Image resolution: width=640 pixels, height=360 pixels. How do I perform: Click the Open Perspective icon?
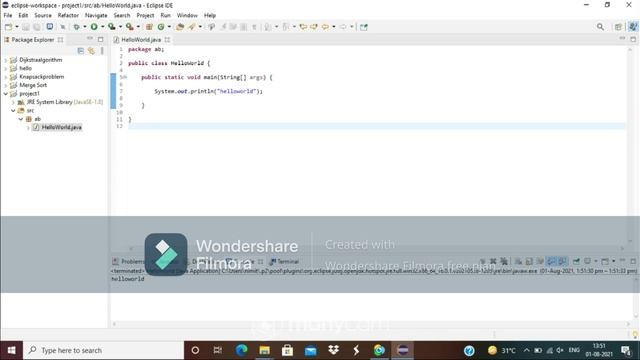[618, 27]
